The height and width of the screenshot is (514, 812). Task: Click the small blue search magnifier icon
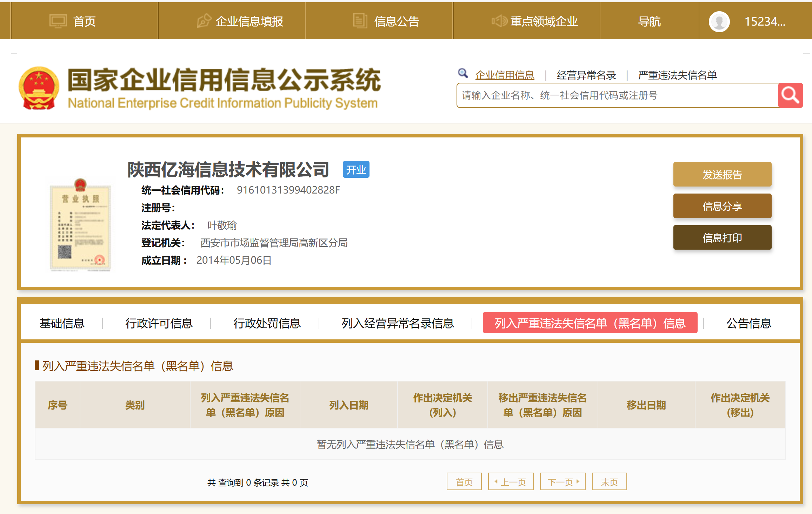(x=462, y=73)
